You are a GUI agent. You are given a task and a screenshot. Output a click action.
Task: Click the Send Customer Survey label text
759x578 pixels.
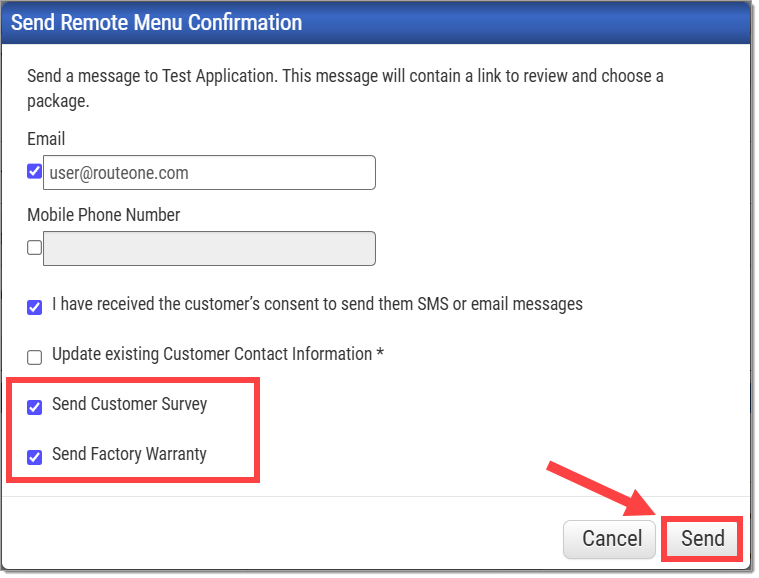click(129, 404)
